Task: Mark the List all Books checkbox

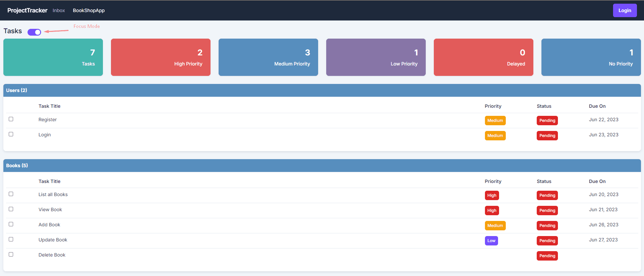Action: pyautogui.click(x=11, y=194)
